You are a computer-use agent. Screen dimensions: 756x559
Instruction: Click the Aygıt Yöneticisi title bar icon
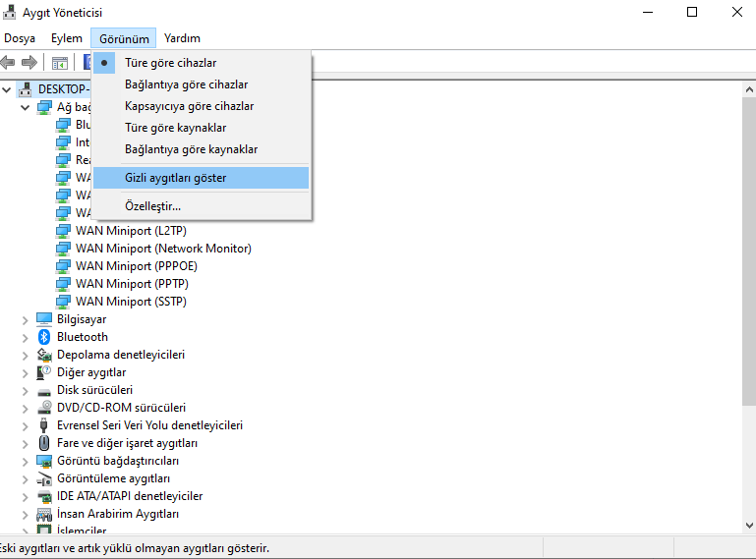pyautogui.click(x=9, y=12)
